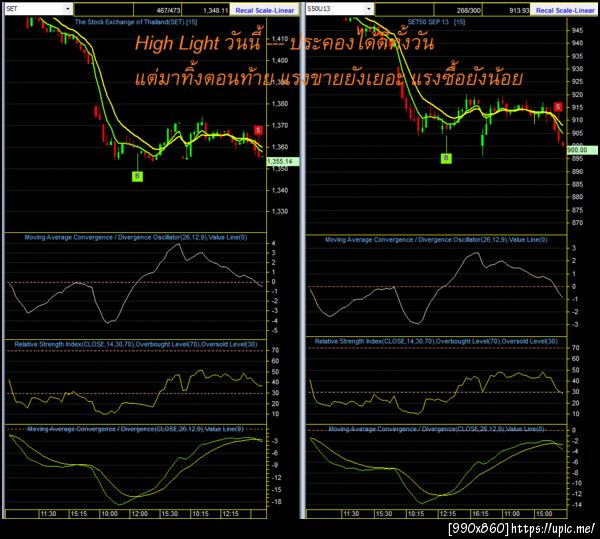
Task: Click the 15:00 marker on S50U13 time axis
Action: pos(543,514)
